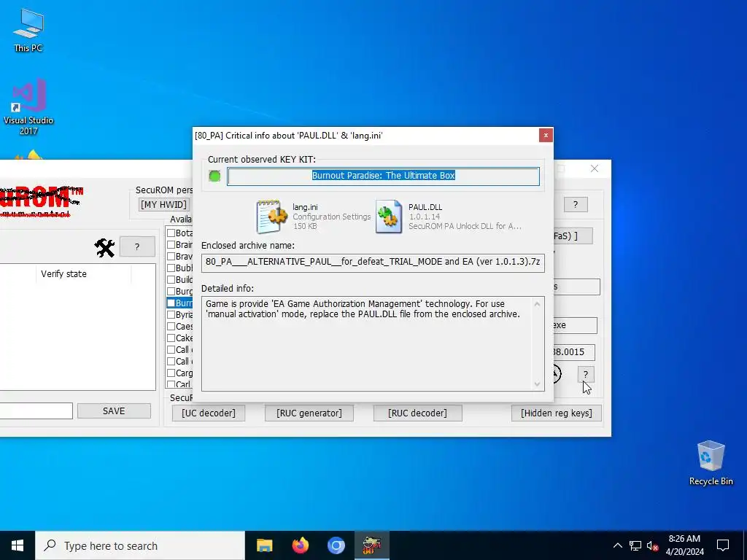This screenshot has width=747, height=560.
Task: Check the Brain... game checkbox
Action: click(x=171, y=244)
